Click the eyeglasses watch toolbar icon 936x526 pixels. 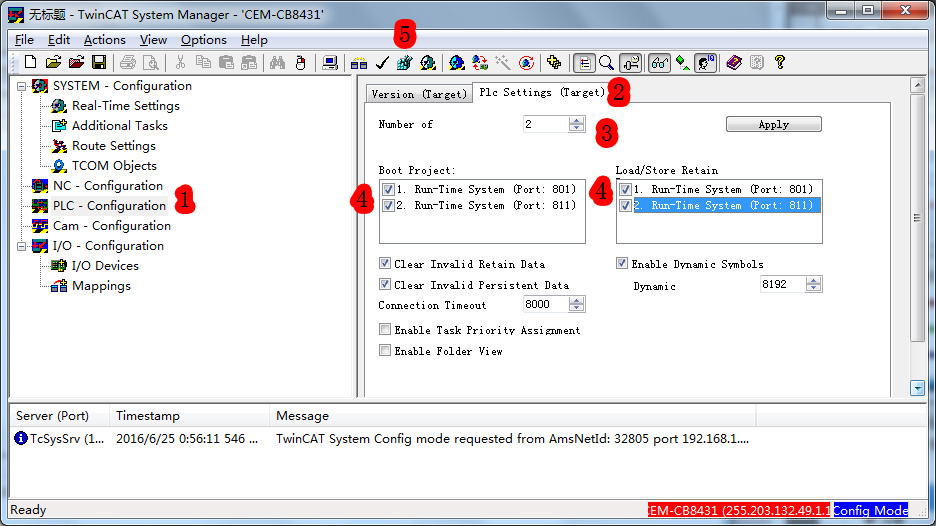click(659, 62)
